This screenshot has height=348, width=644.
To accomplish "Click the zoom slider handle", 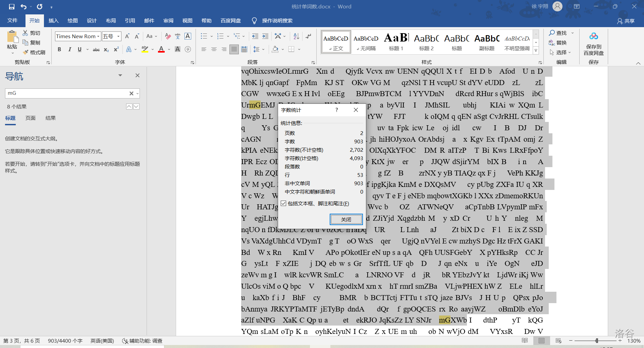I will coord(597,341).
